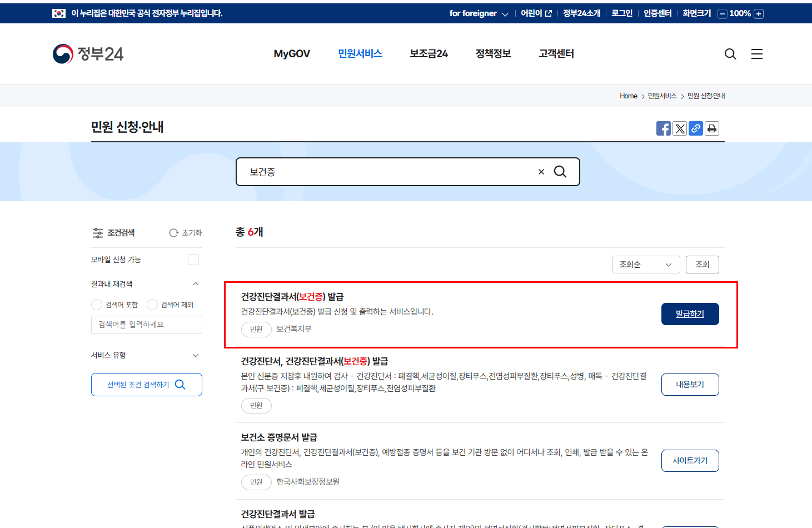812x528 pixels.
Task: Navigate to Home via the breadcrumb link
Action: [x=628, y=96]
